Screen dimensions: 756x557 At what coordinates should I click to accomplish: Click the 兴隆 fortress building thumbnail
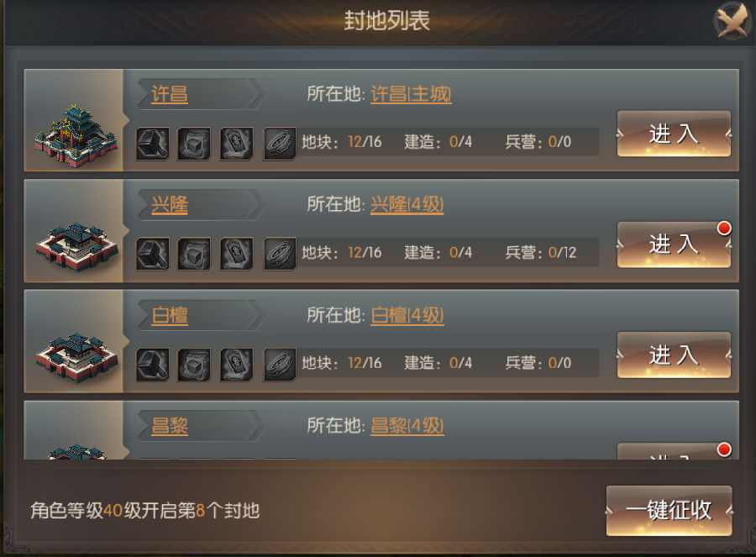[x=76, y=246]
